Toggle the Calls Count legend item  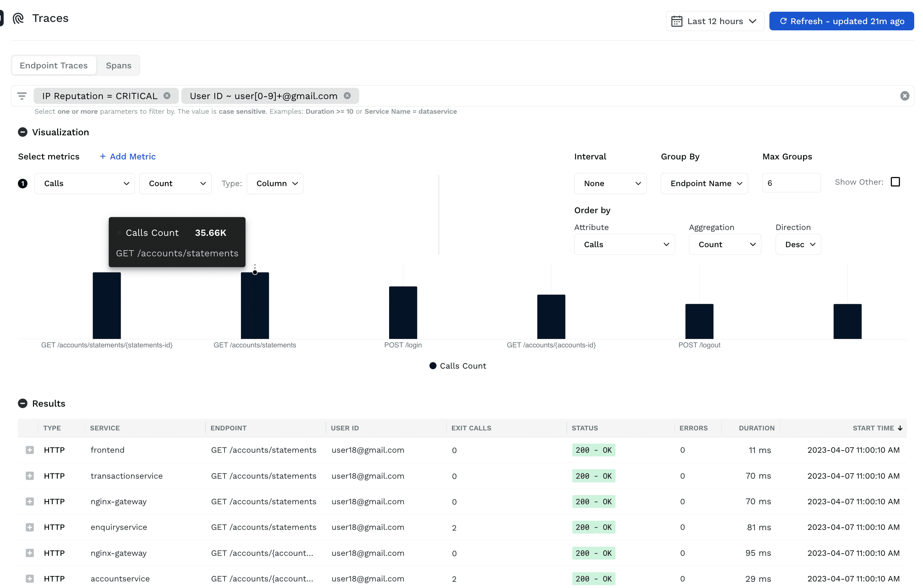[458, 366]
